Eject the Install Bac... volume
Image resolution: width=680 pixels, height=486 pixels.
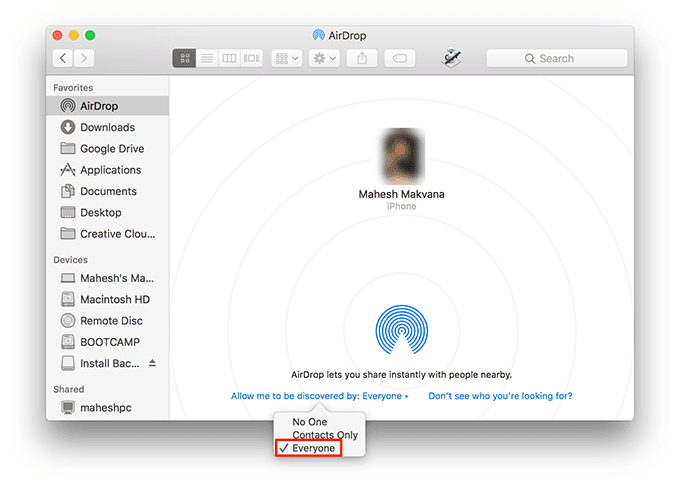coord(152,363)
